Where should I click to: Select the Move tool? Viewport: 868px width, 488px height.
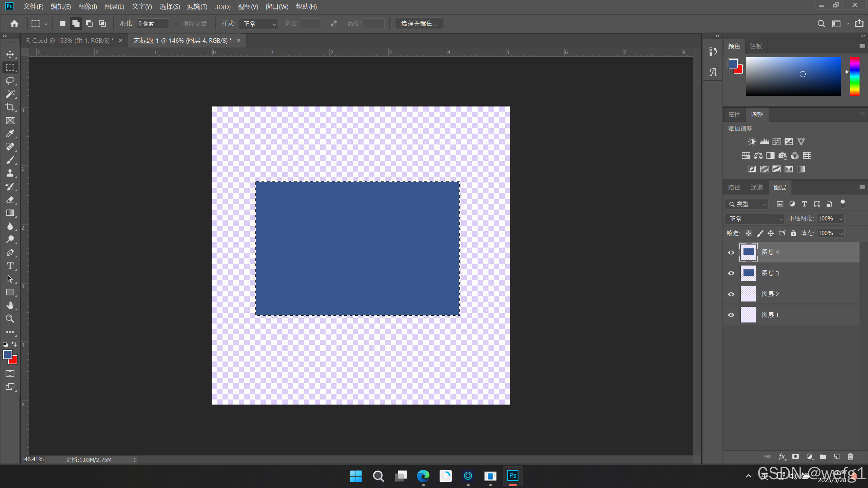10,54
